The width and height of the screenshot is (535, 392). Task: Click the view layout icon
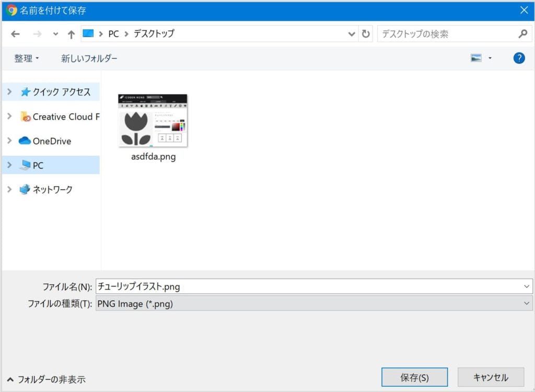[x=476, y=58]
